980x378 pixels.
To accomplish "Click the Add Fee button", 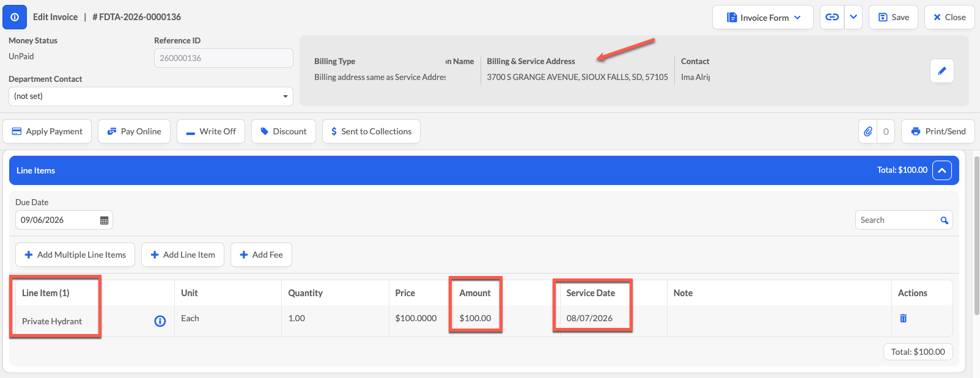I will coord(261,255).
